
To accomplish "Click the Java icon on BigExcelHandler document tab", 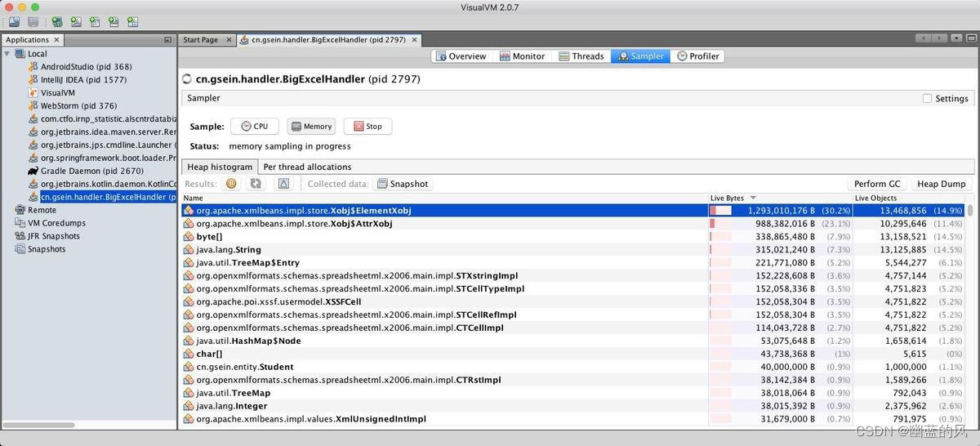I will (x=244, y=39).
